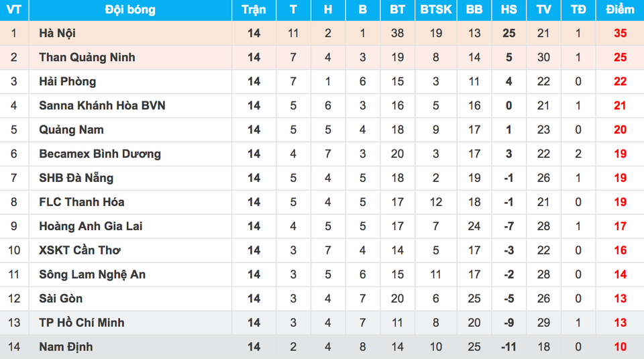
Task: Click the Nam Định team name
Action: [66, 347]
